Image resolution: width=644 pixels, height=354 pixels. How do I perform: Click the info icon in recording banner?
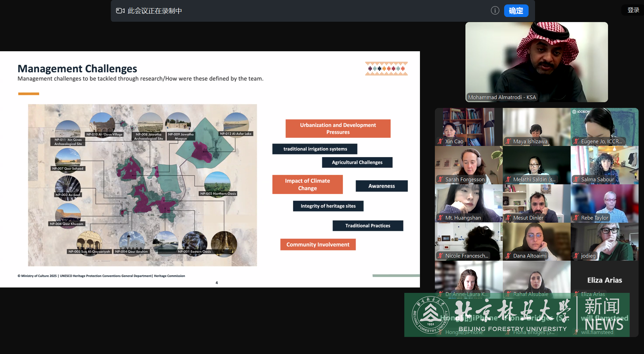[495, 11]
